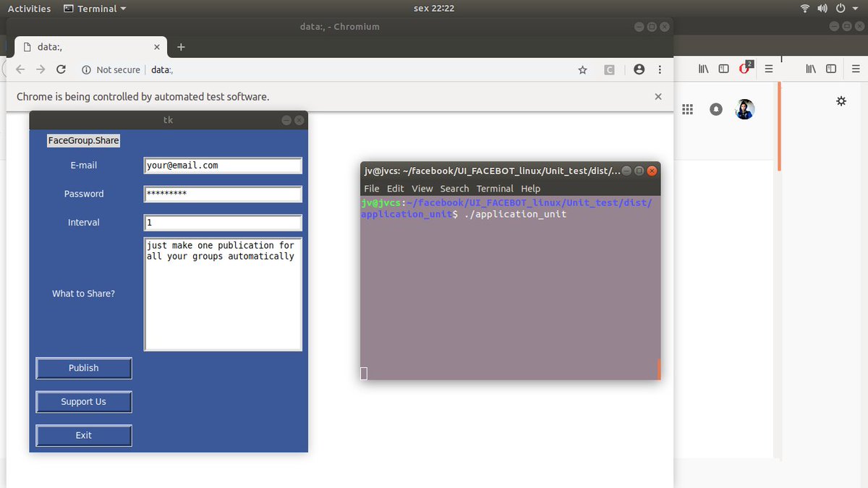This screenshot has width=868, height=488.
Task: Click the notifications bell icon
Action: (715, 109)
